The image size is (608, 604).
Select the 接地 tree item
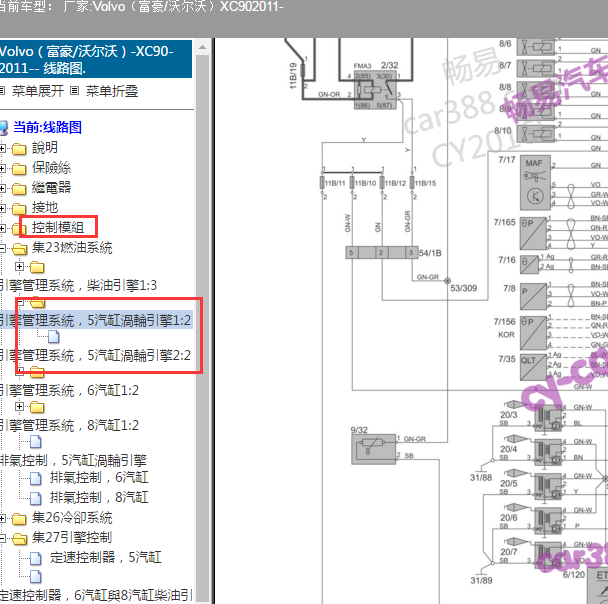pyautogui.click(x=45, y=207)
